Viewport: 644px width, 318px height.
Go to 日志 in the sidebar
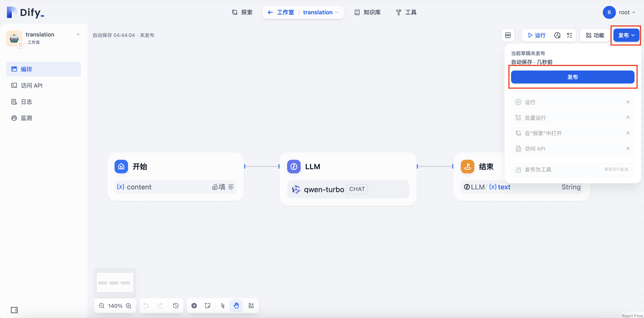coord(26,102)
